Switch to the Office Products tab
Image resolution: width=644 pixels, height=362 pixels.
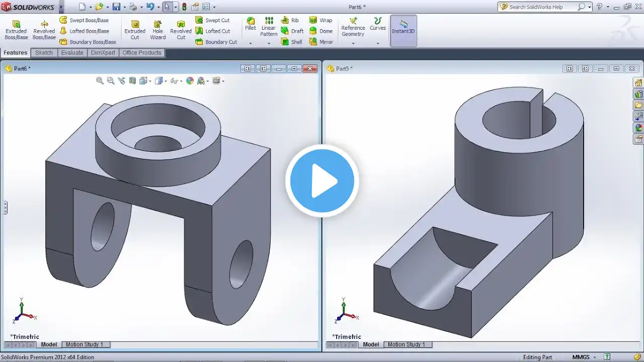(142, 53)
